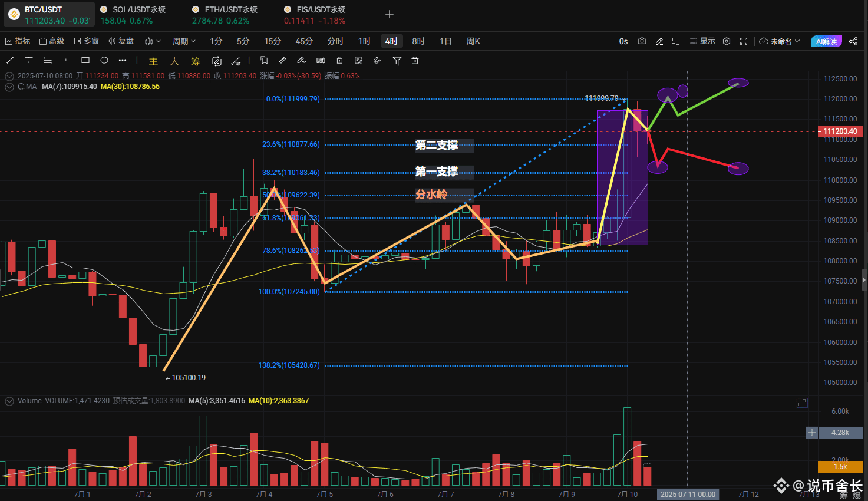Click the volume axis plus button

[812, 433]
